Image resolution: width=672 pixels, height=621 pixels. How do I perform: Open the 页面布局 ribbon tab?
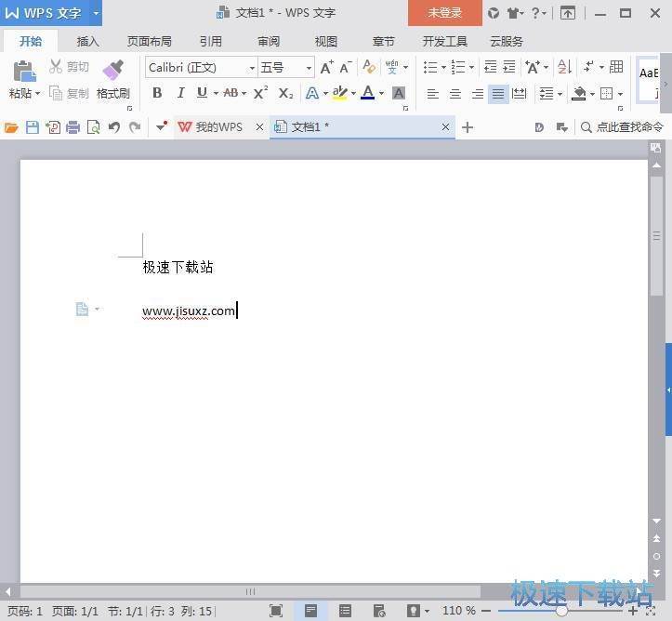click(149, 41)
